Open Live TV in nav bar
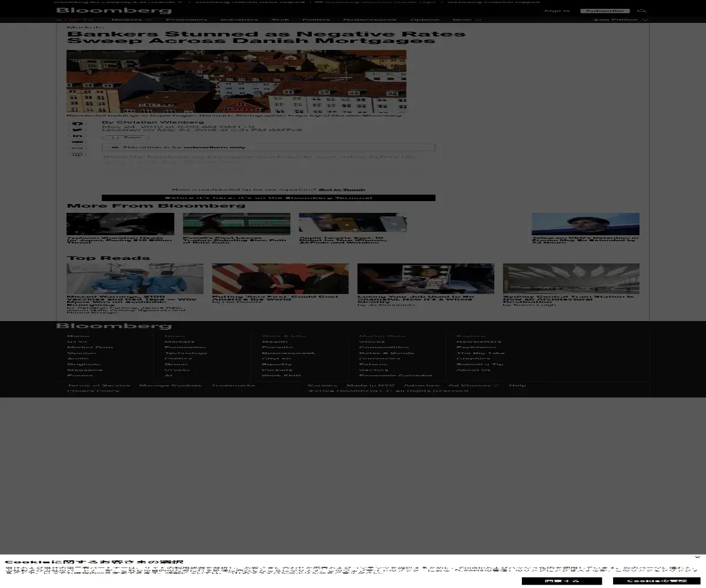This screenshot has height=588, width=706. [x=76, y=20]
